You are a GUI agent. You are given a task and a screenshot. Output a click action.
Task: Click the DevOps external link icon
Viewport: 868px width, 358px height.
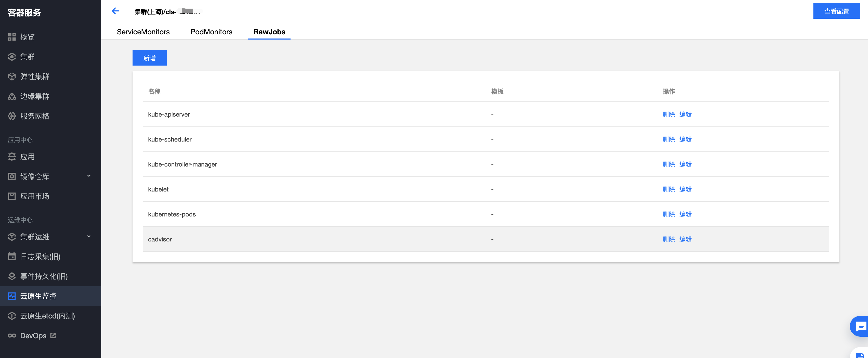(53, 336)
